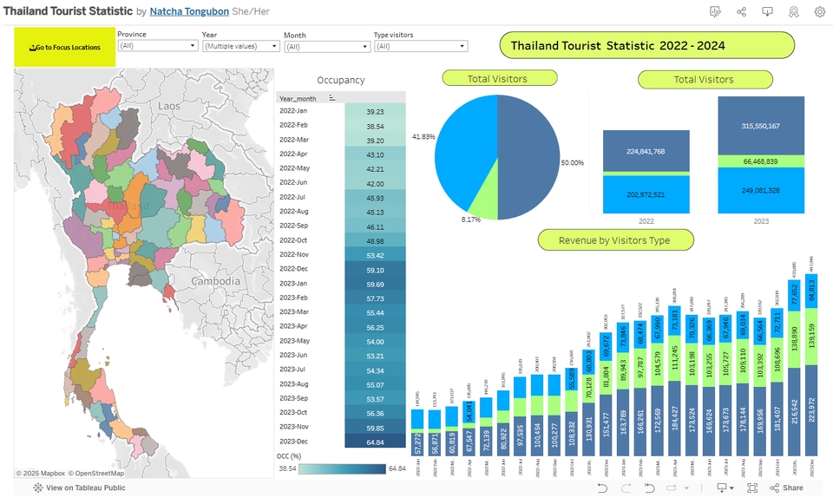
Task: Open author link Natcha Tongubon
Action: (x=189, y=11)
